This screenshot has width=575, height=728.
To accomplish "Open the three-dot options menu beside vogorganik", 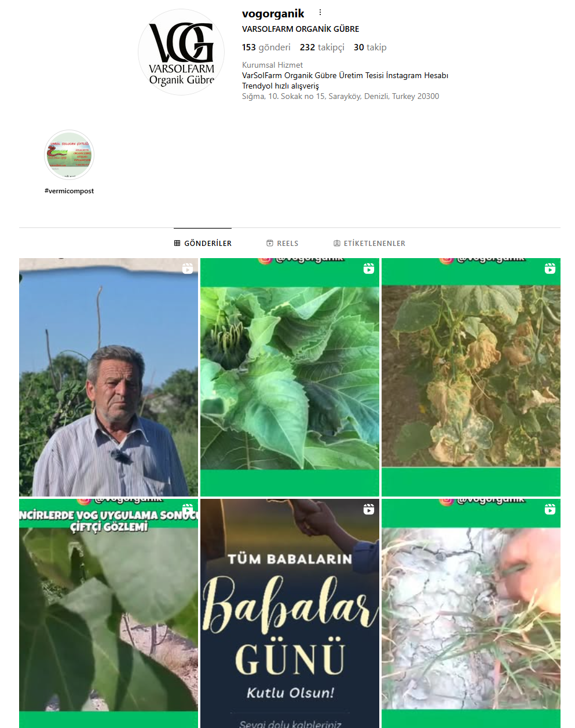I will (x=320, y=13).
